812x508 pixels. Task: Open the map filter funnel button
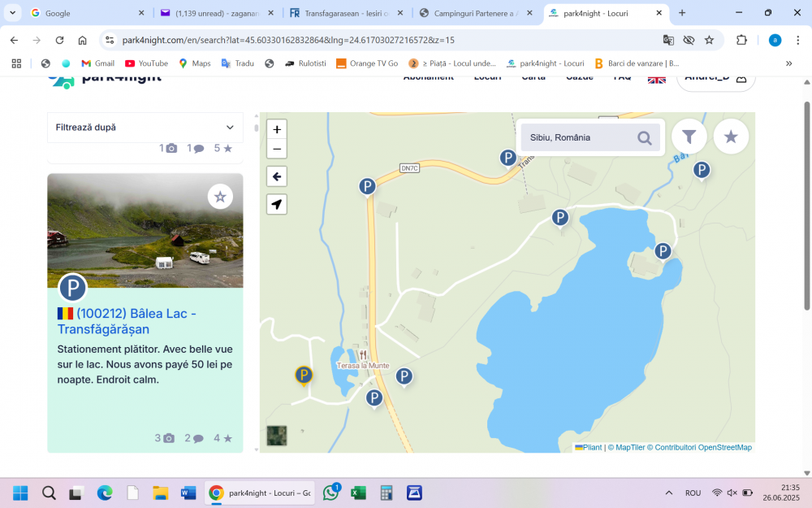tap(689, 137)
